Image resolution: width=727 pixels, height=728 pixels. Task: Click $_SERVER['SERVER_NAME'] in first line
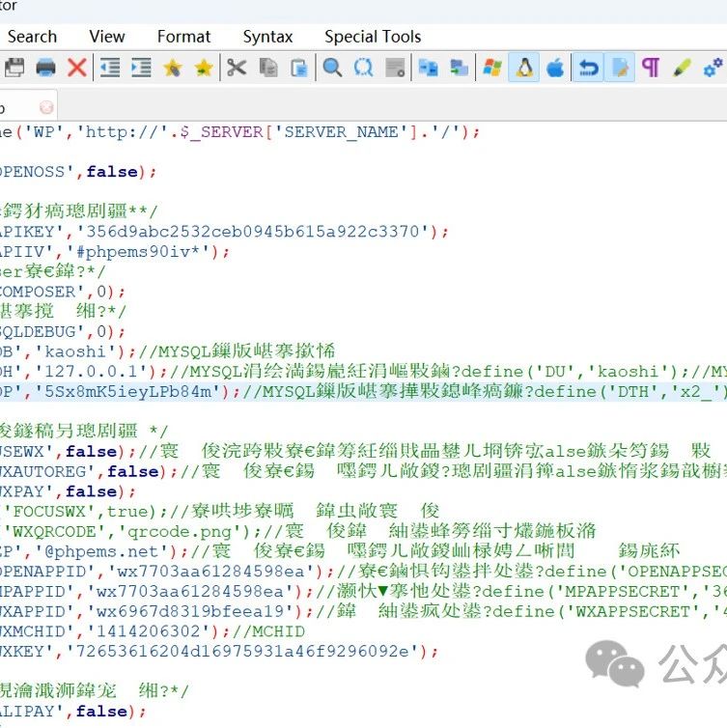pos(298,132)
